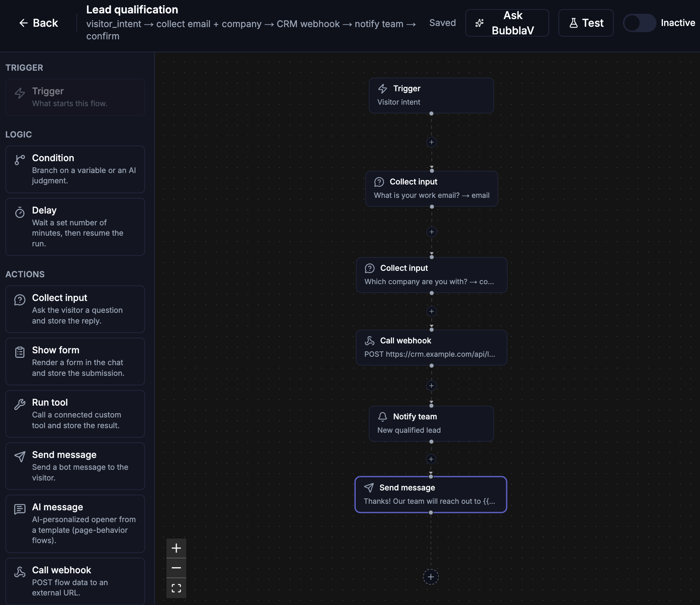The image size is (700, 605).
Task: Click the Call webhook icon in sidebar
Action: 20,572
